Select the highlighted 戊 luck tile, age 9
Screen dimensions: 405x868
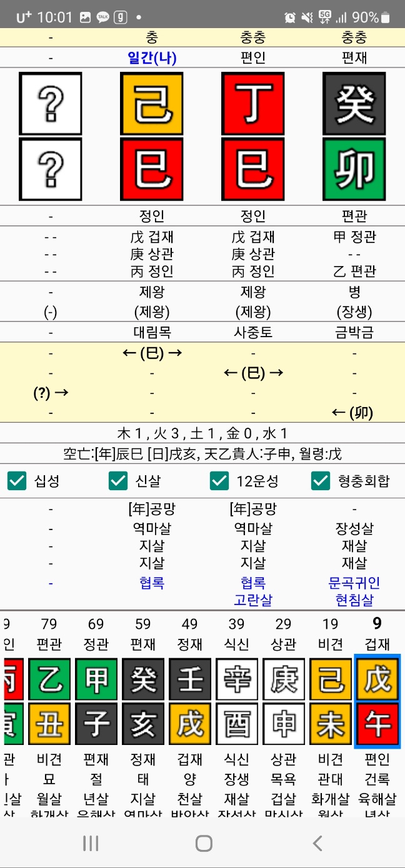click(377, 678)
